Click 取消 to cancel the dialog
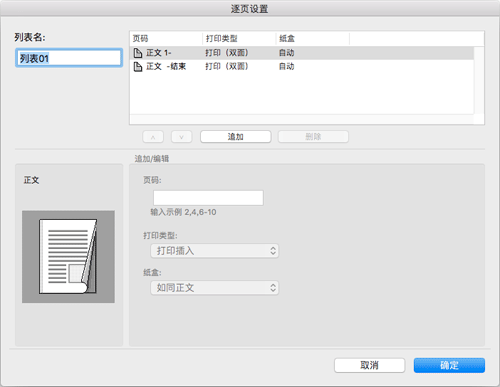The height and width of the screenshot is (387, 500). click(370, 365)
